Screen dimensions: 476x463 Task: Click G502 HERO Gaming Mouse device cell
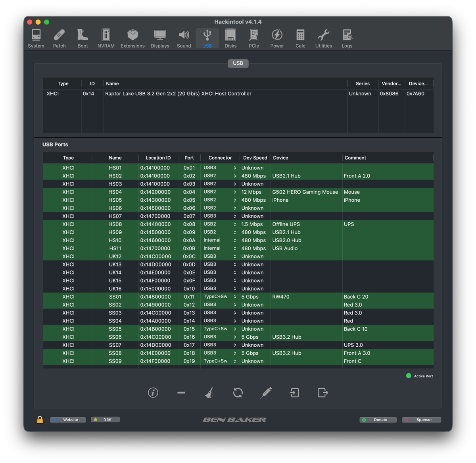(305, 192)
